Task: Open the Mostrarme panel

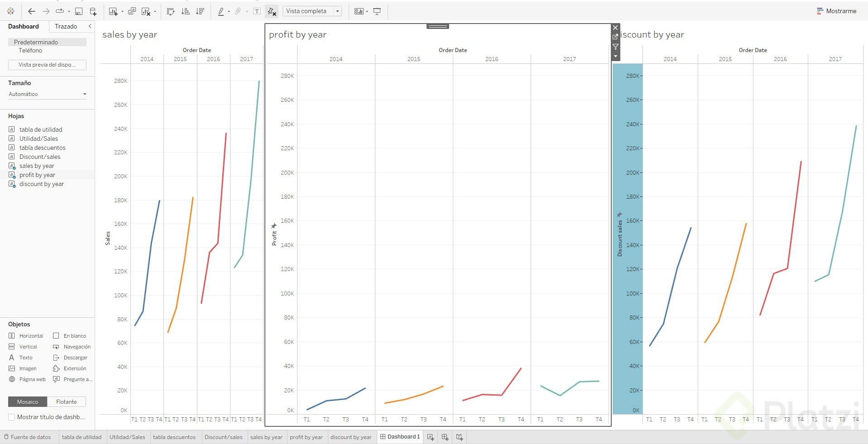Action: pos(837,11)
